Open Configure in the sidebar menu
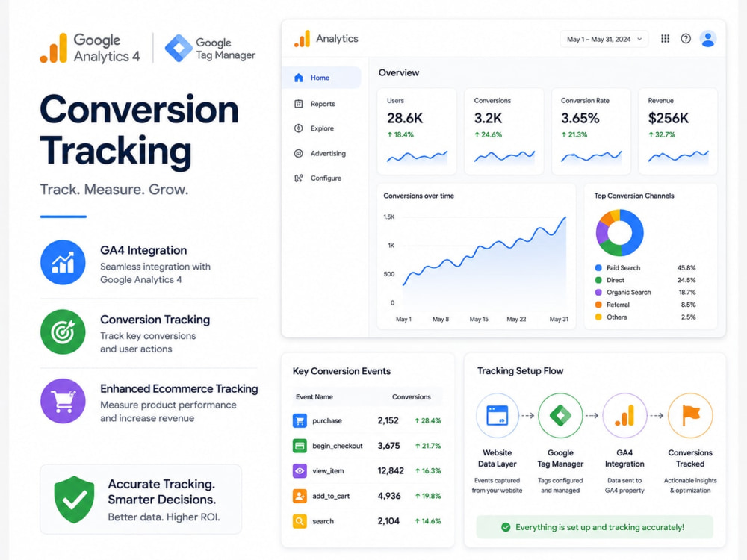 (x=321, y=178)
